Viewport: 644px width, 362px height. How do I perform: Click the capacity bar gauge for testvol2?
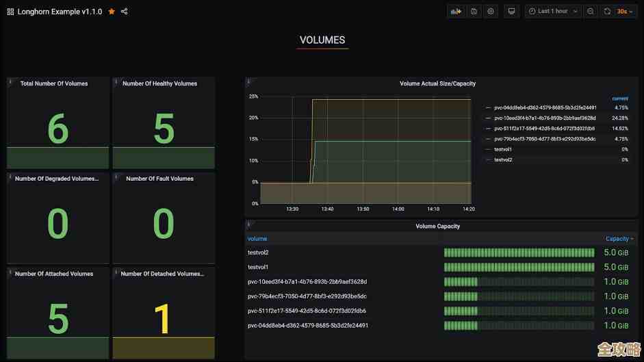click(519, 253)
